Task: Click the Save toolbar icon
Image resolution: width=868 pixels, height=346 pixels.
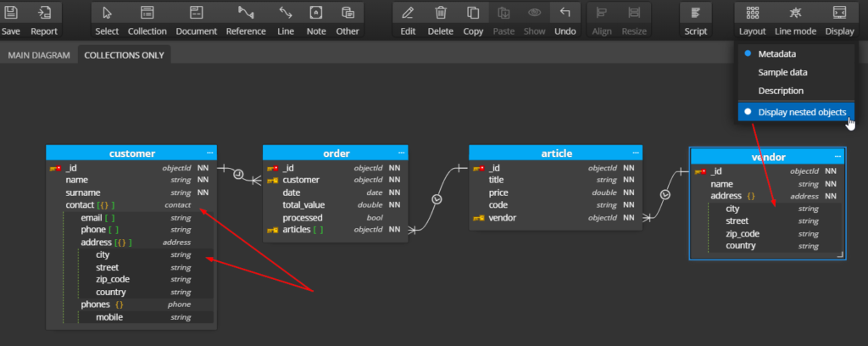Action: (x=10, y=12)
